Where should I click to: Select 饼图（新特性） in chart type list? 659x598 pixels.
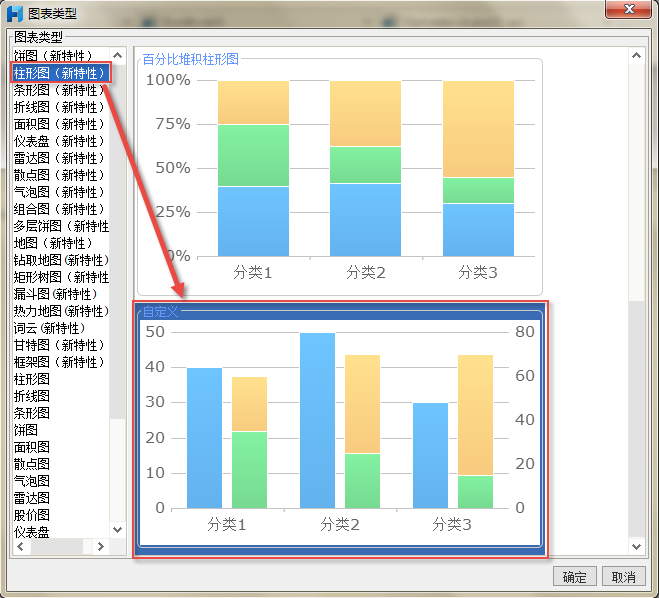coord(53,56)
